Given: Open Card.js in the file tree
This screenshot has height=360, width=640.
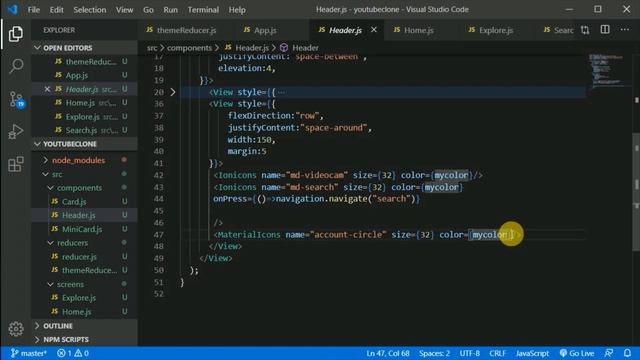Looking at the screenshot, I should click(84, 202).
